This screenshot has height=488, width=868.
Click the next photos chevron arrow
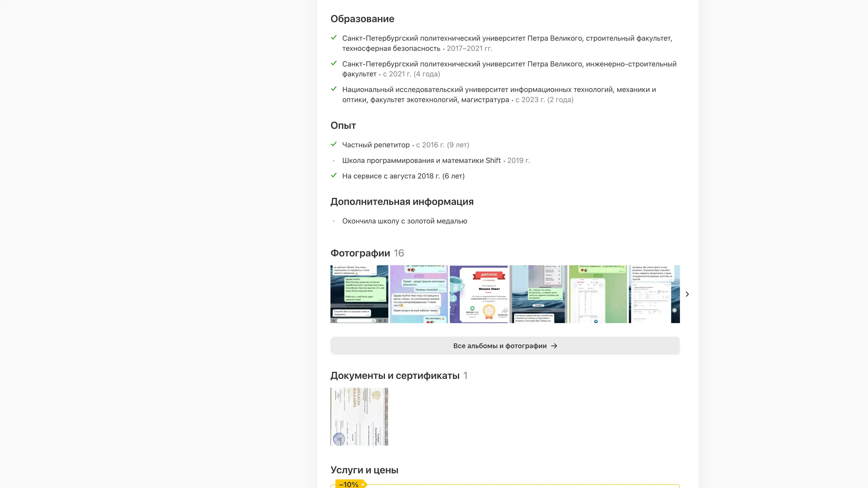(x=687, y=294)
